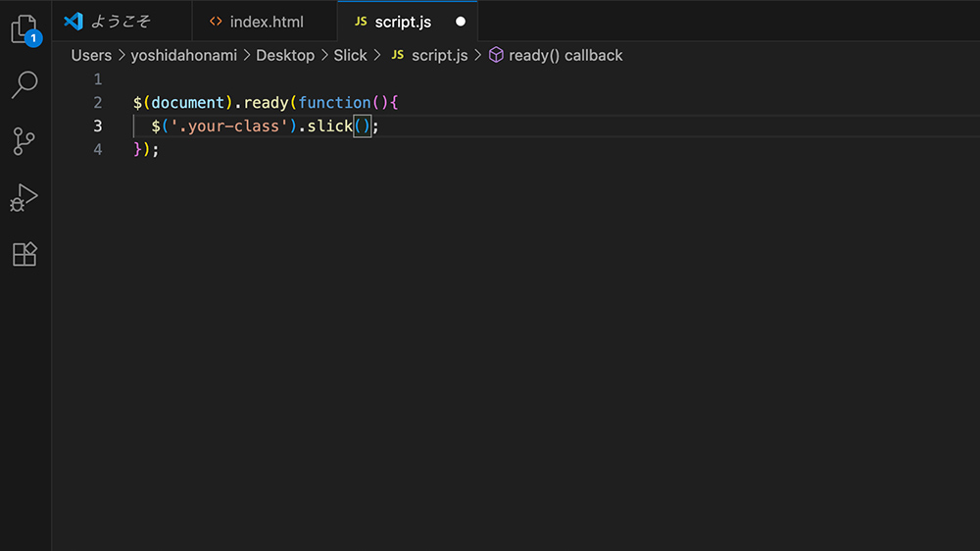980x551 pixels.
Task: Click the '.your-class' string in code
Action: [x=228, y=126]
